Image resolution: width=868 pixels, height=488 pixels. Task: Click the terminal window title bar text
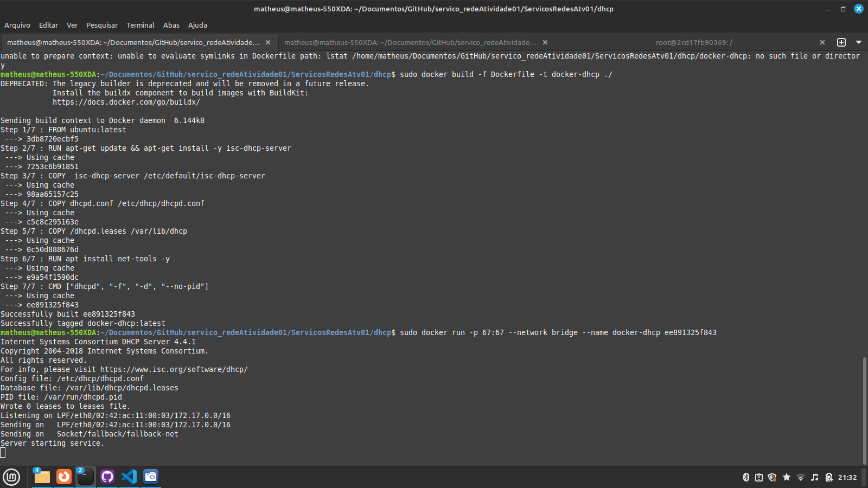point(433,9)
